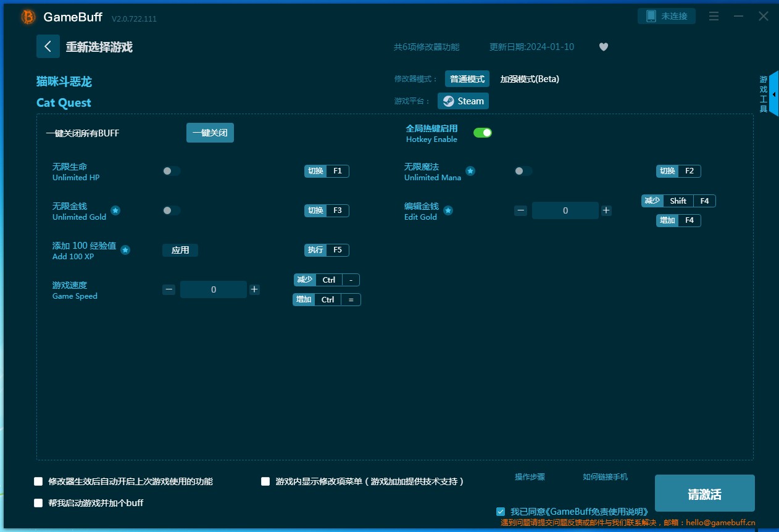Viewport: 779px width, 532px height.
Task: Check the auto-launch game and add buff box
Action: (38, 503)
